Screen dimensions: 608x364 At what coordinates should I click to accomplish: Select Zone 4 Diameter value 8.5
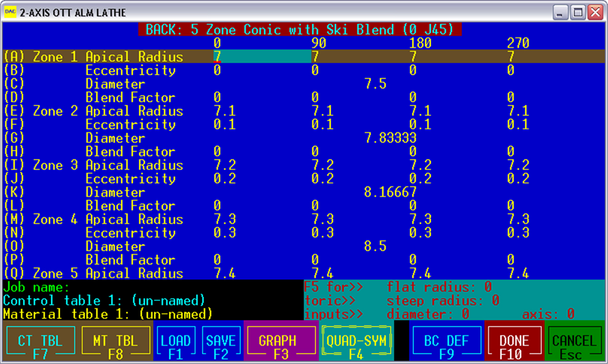point(375,247)
